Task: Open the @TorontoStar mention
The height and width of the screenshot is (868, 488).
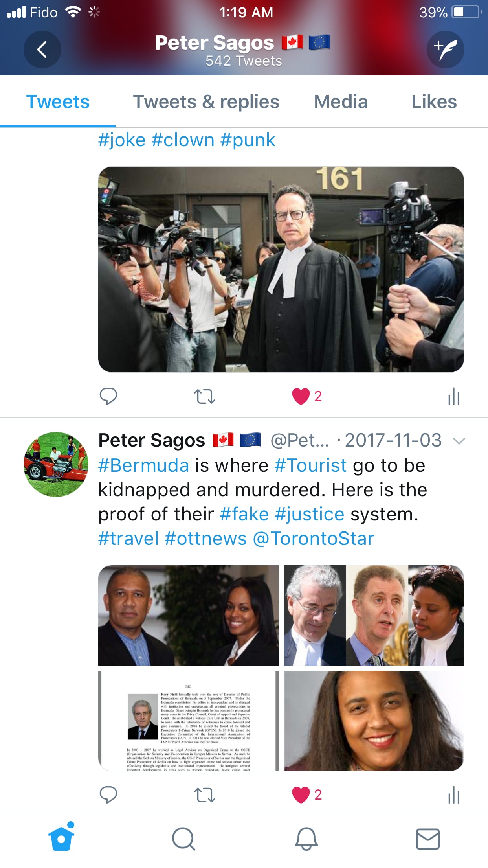Action: click(313, 539)
